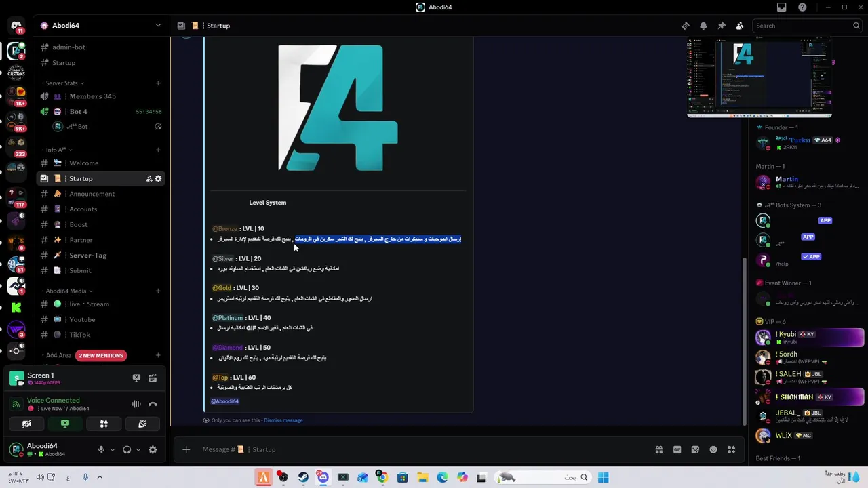Click the @Aboodi64 mention in embed

click(224, 401)
